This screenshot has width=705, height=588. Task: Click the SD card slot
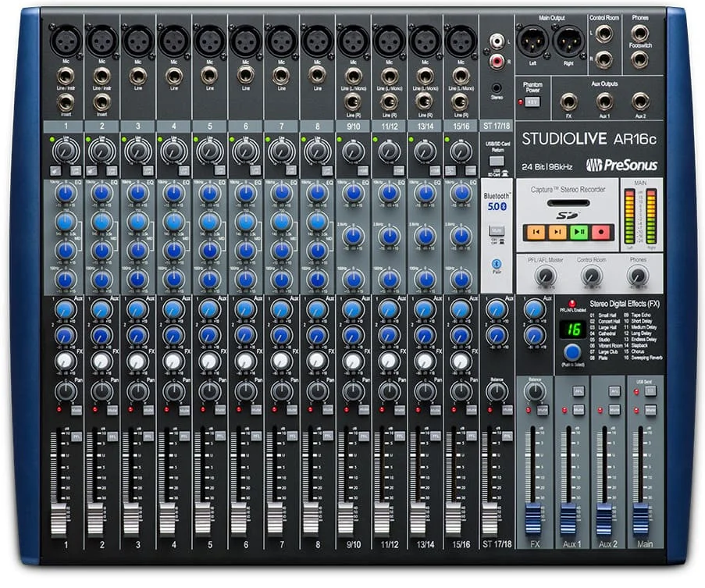[568, 203]
